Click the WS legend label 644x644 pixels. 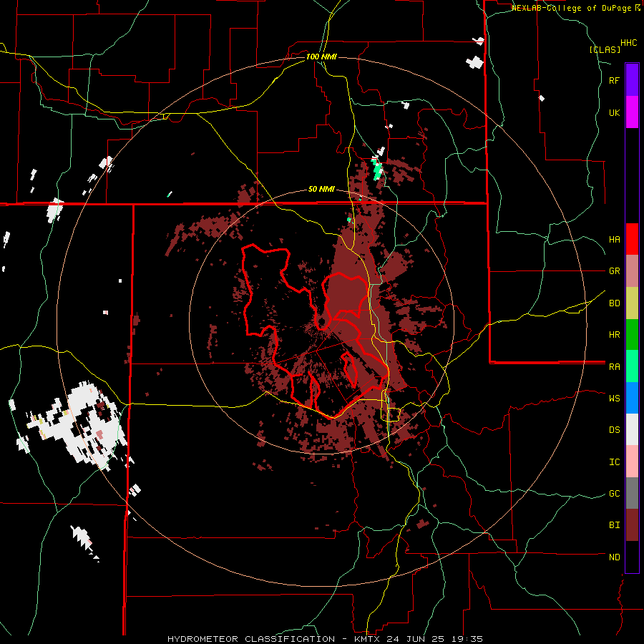coord(614,398)
